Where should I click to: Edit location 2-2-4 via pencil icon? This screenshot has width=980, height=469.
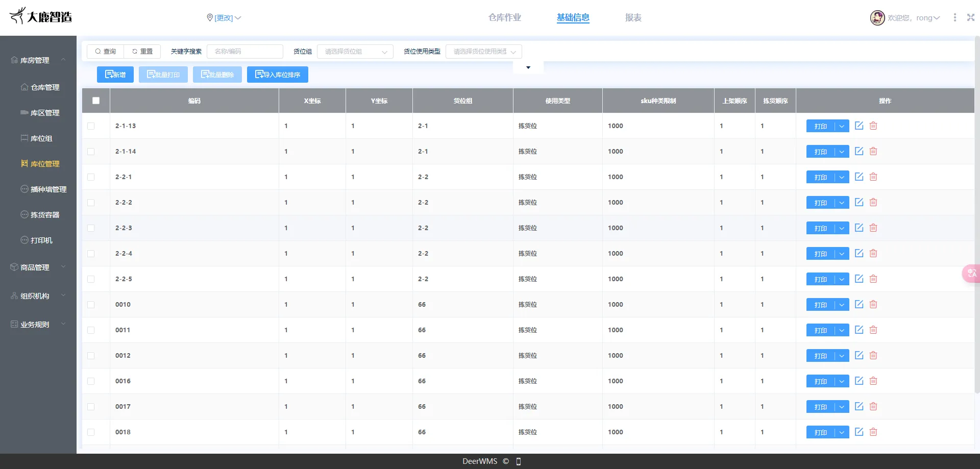[x=859, y=253]
